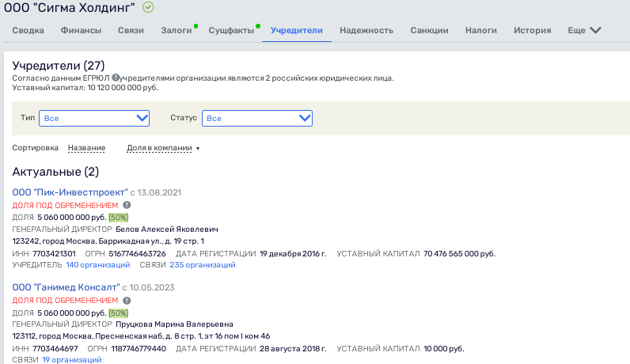This screenshot has width=630, height=364.
Task: Switch to the Финансы tab
Action: (82, 31)
